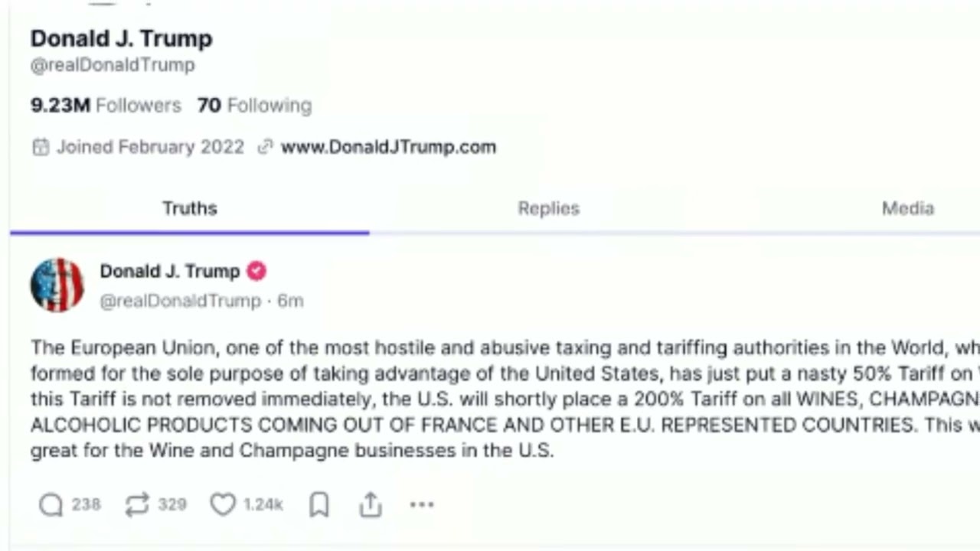Select the Truths tab
Viewport: 980px width, 551px height.
click(189, 208)
